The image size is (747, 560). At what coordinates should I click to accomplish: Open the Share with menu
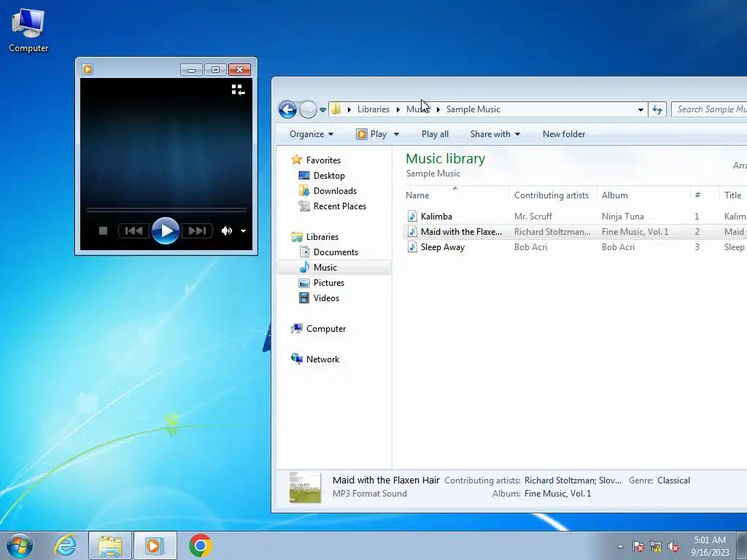coord(495,134)
